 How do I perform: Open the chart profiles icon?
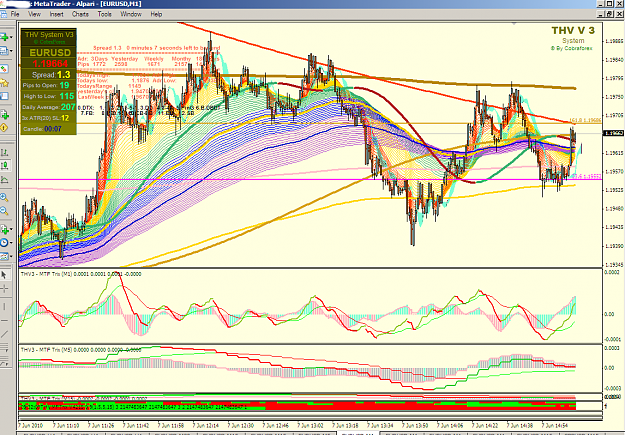[4, 51]
